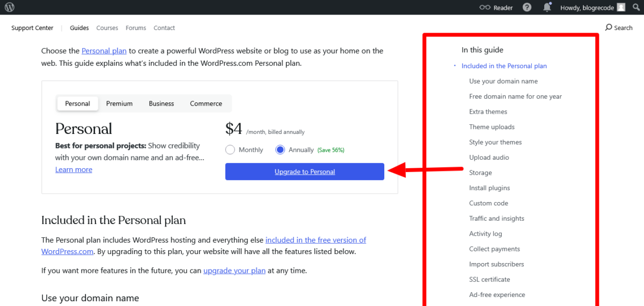644x306 pixels.
Task: Select the Monthly billing radio button
Action: pos(230,150)
